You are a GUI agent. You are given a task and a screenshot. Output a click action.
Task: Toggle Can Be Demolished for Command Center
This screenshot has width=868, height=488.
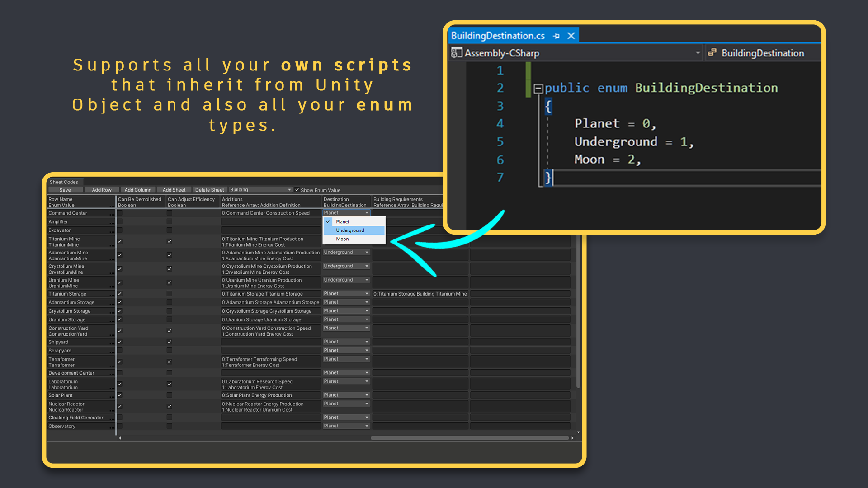tap(120, 213)
